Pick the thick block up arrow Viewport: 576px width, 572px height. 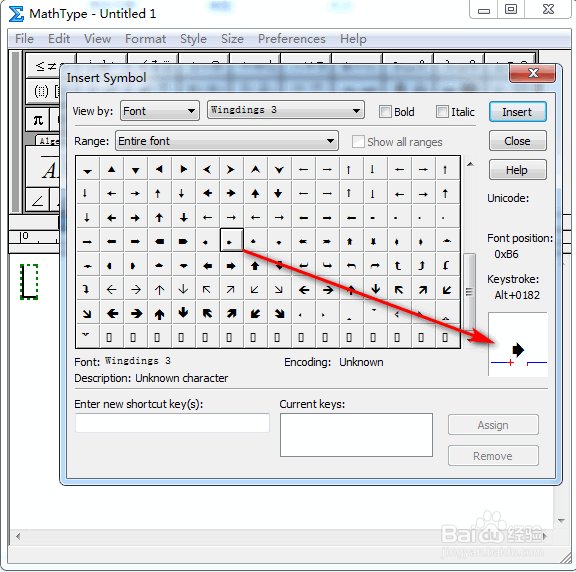click(x=256, y=266)
